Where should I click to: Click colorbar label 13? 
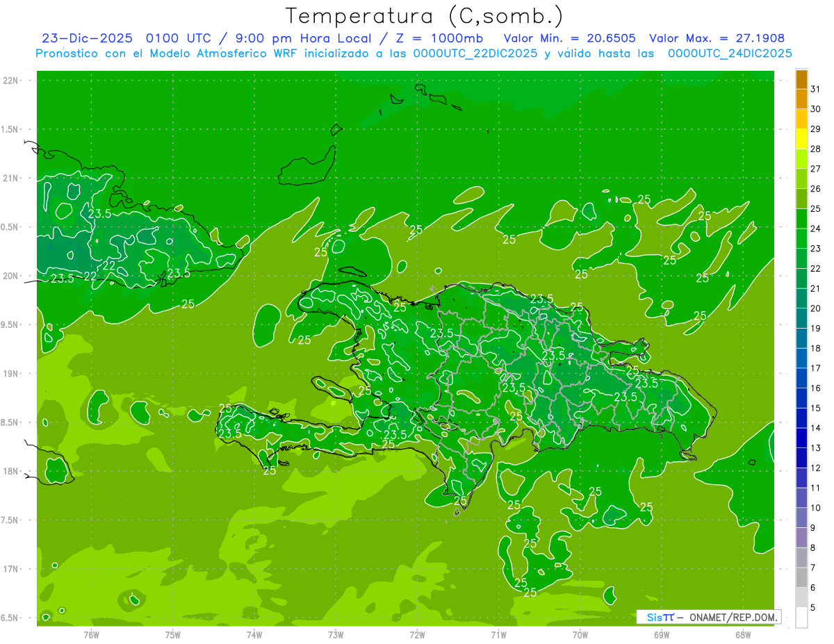[x=815, y=448]
